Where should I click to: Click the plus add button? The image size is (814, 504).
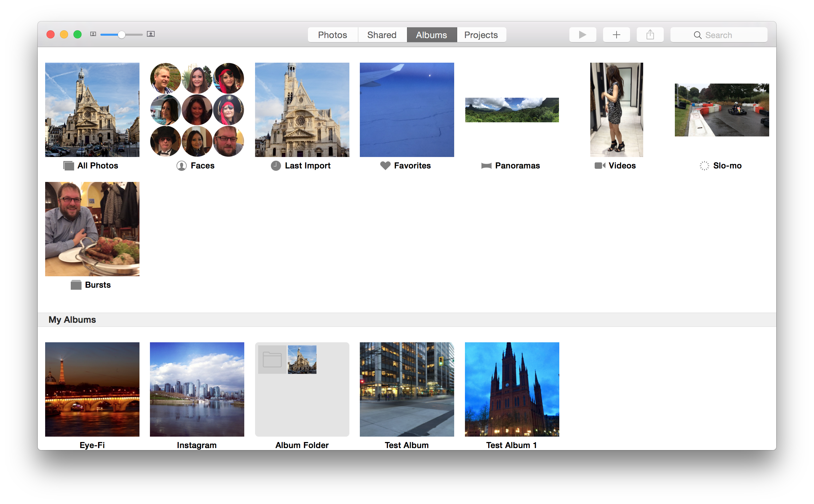coord(616,35)
